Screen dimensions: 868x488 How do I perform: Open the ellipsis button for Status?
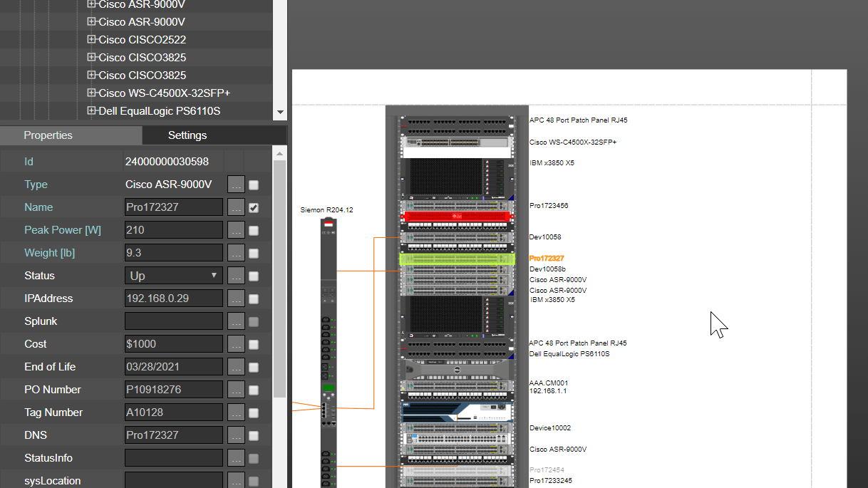tap(236, 276)
